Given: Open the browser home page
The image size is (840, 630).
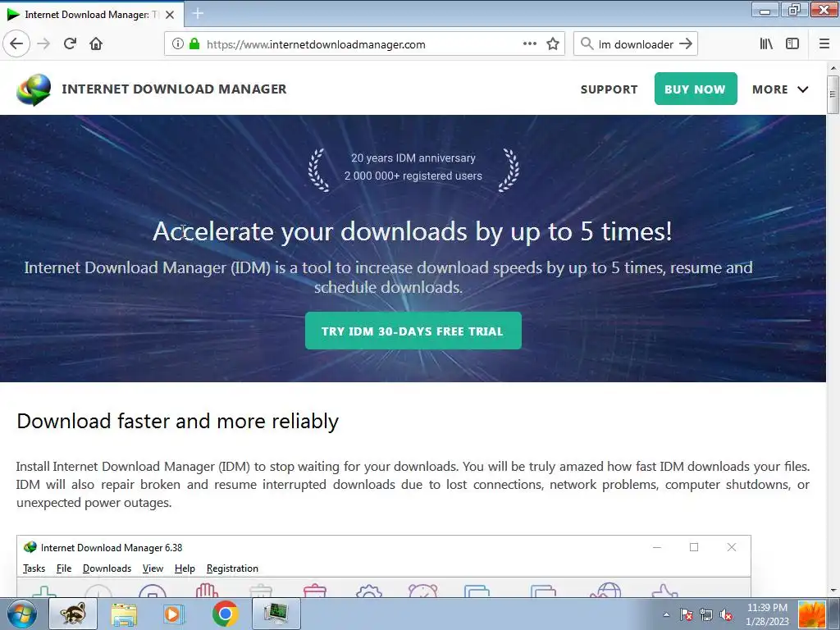Looking at the screenshot, I should pos(96,43).
